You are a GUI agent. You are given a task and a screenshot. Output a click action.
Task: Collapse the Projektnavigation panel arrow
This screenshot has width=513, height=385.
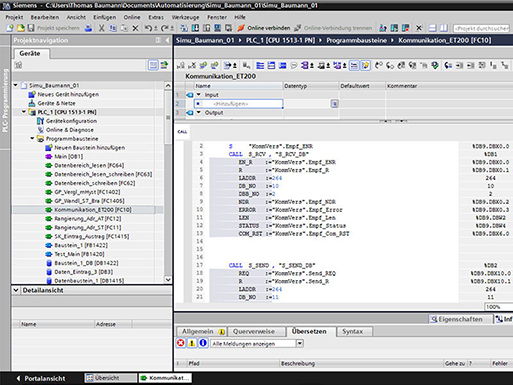pyautogui.click(x=167, y=40)
